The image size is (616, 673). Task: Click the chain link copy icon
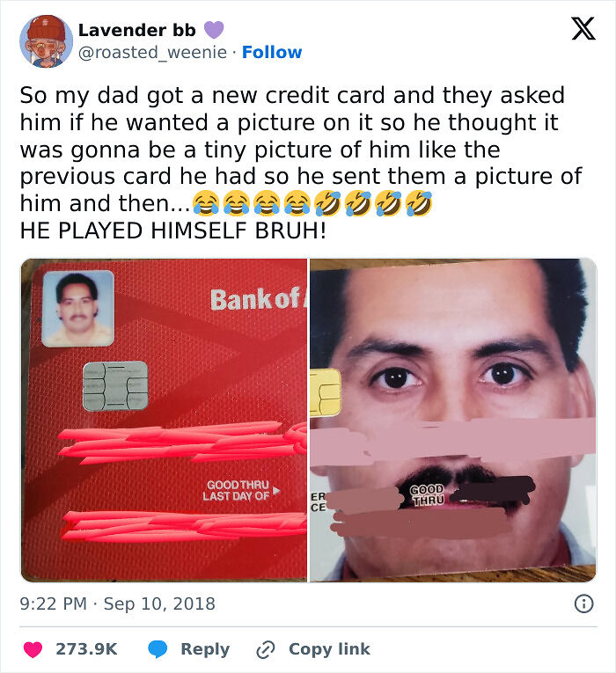pyautogui.click(x=265, y=649)
